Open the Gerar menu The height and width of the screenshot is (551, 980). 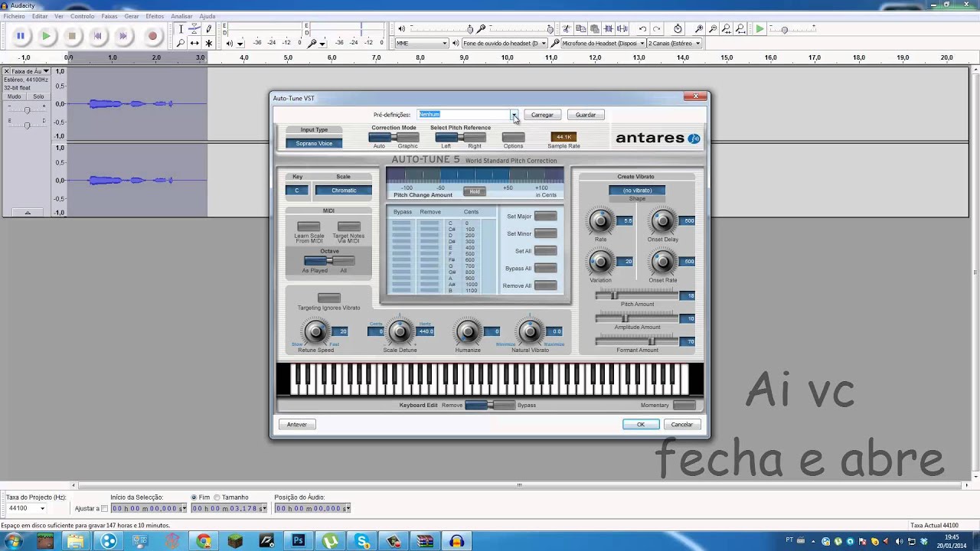coord(132,16)
